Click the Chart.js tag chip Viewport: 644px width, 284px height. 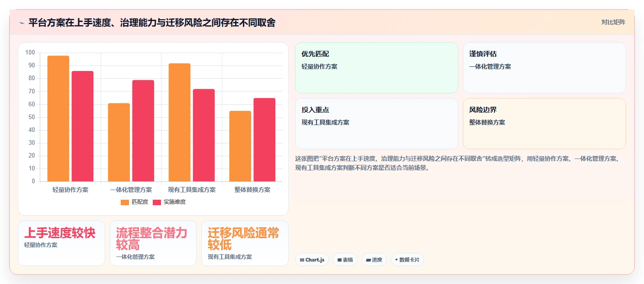312,260
